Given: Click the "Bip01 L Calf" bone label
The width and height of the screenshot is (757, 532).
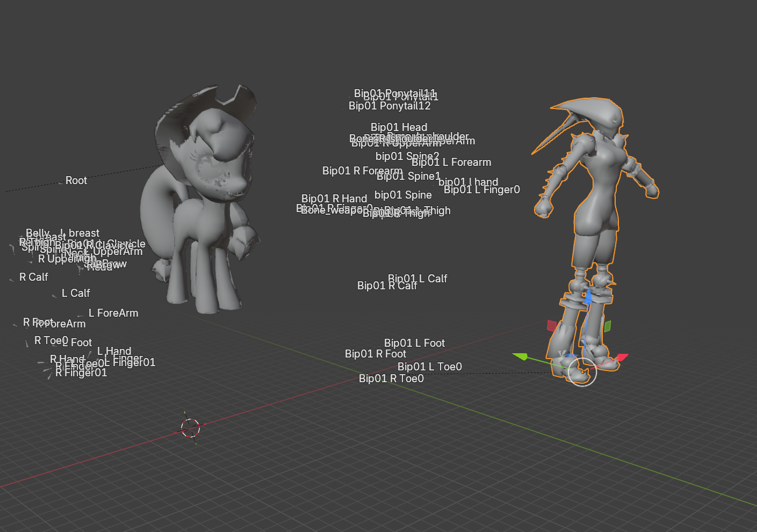Looking at the screenshot, I should [x=417, y=279].
